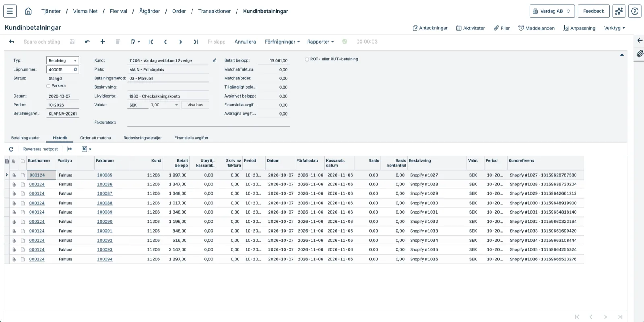Click the Annullera button
The width and height of the screenshot is (644, 322).
[x=245, y=42]
